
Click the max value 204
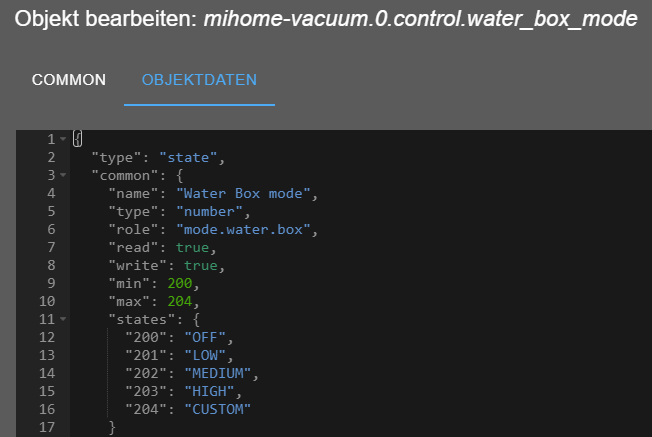click(180, 301)
